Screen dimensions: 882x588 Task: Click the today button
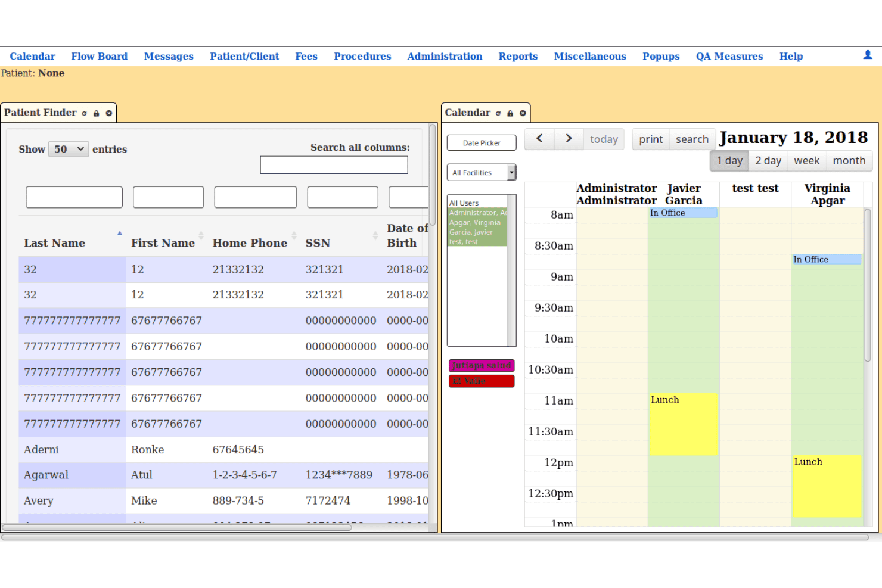click(x=604, y=139)
